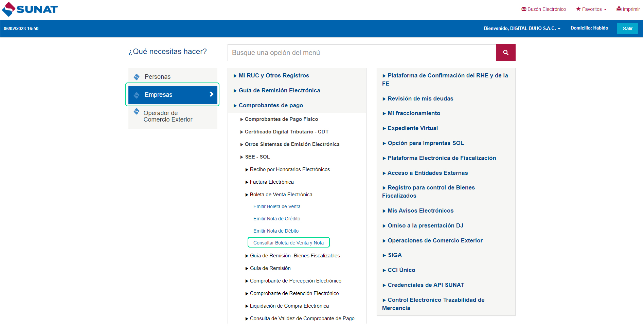Click the Operador de Comercio Exterior icon

click(x=137, y=111)
